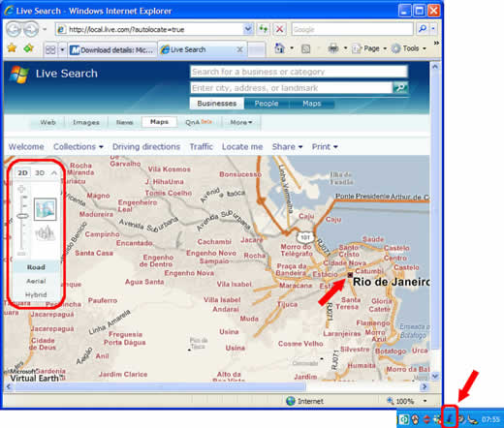Image resolution: width=504 pixels, height=428 pixels.
Task: Switch to the People search tab
Action: click(x=267, y=104)
